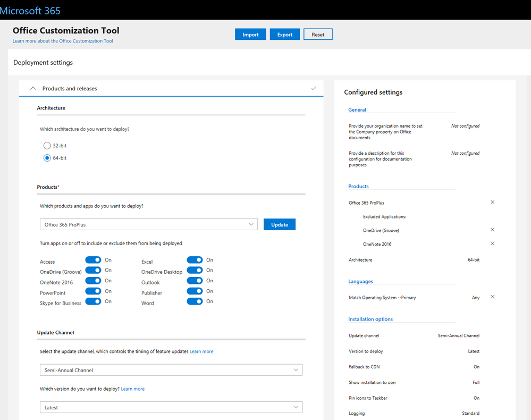Image resolution: width=531 pixels, height=420 pixels.
Task: Remove Match Operating System language entry
Action: coord(492,297)
